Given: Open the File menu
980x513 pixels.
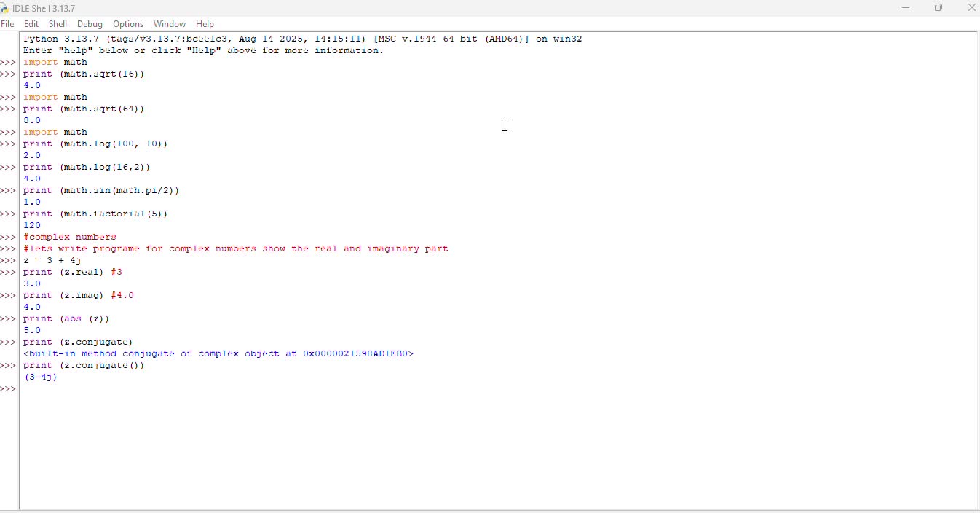Looking at the screenshot, I should pyautogui.click(x=7, y=24).
